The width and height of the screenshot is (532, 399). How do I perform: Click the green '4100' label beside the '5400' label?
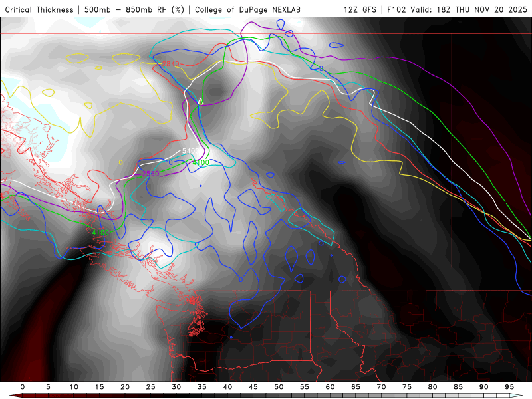tap(201, 162)
